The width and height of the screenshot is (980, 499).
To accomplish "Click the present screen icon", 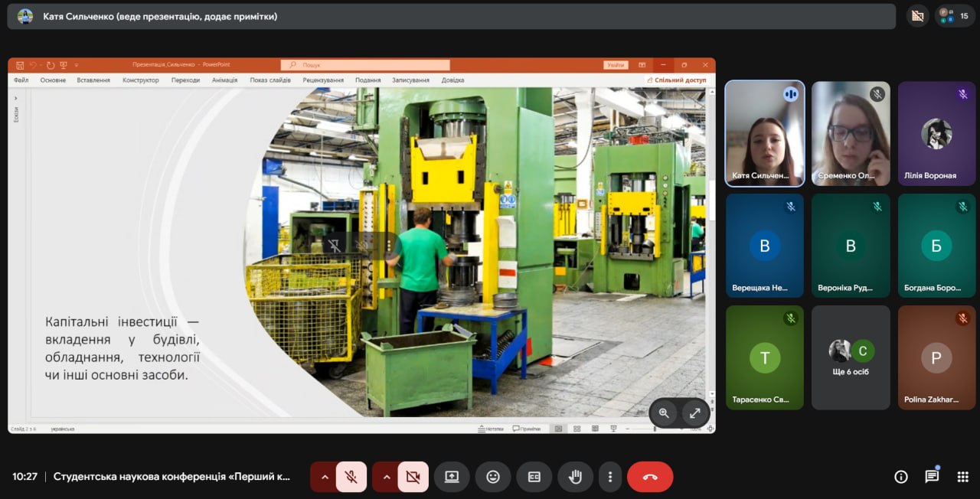I will click(452, 477).
